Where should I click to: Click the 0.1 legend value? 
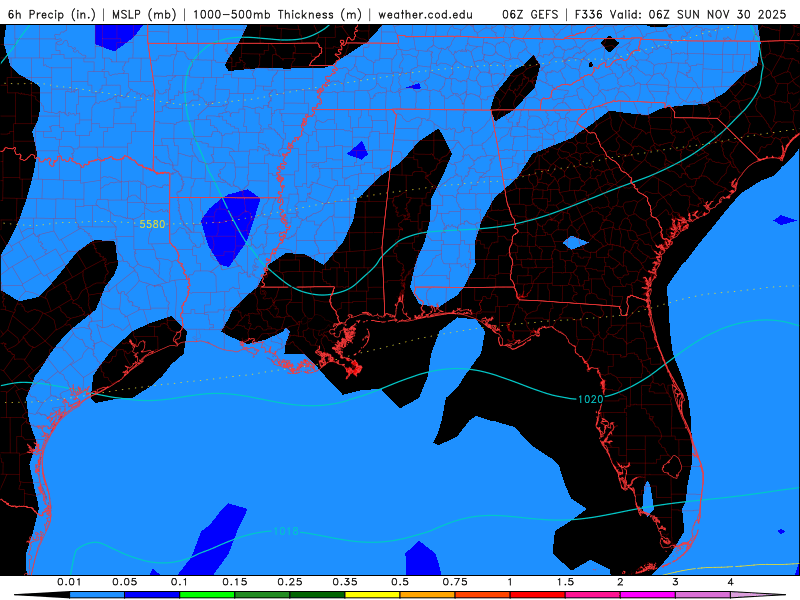[179, 582]
